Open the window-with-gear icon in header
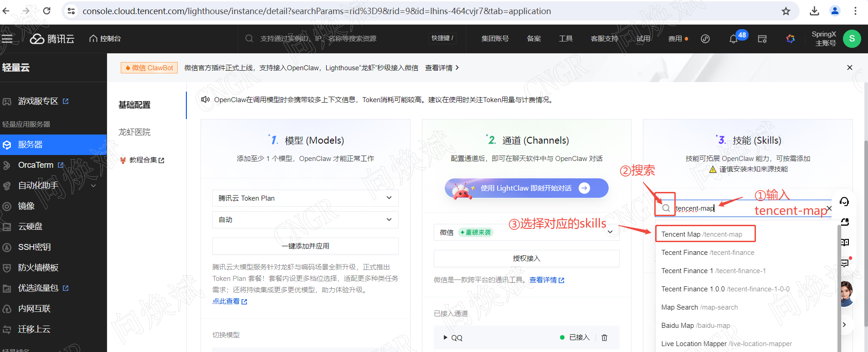Viewport: 868px width, 352px height. pyautogui.click(x=762, y=39)
